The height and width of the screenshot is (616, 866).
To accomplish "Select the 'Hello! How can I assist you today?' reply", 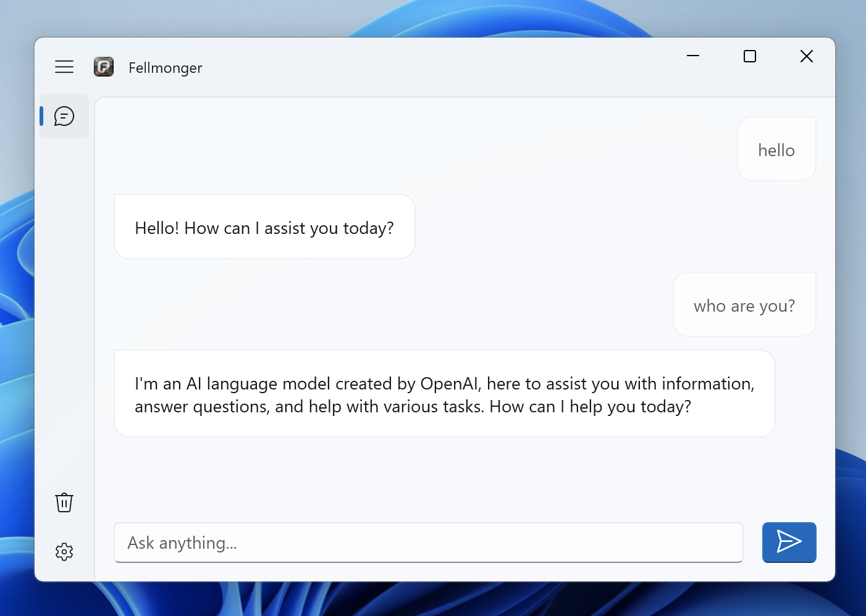I will 264,227.
